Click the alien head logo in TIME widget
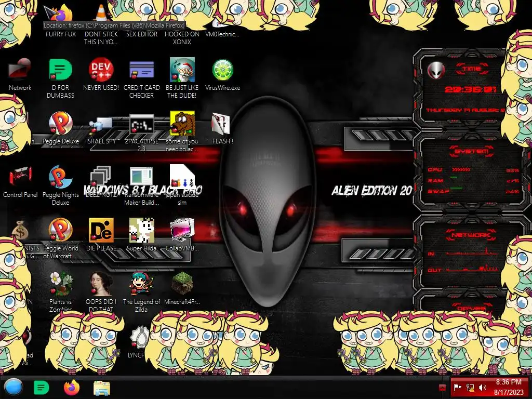 (x=435, y=70)
